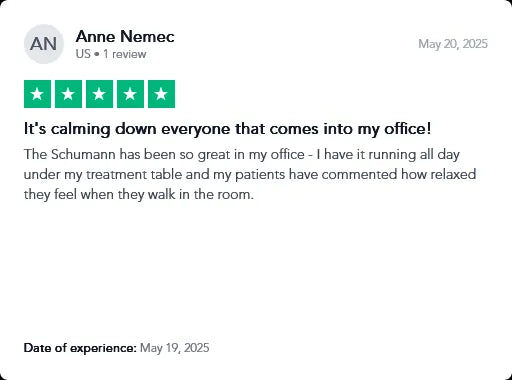Open the review title about calming office

228,129
